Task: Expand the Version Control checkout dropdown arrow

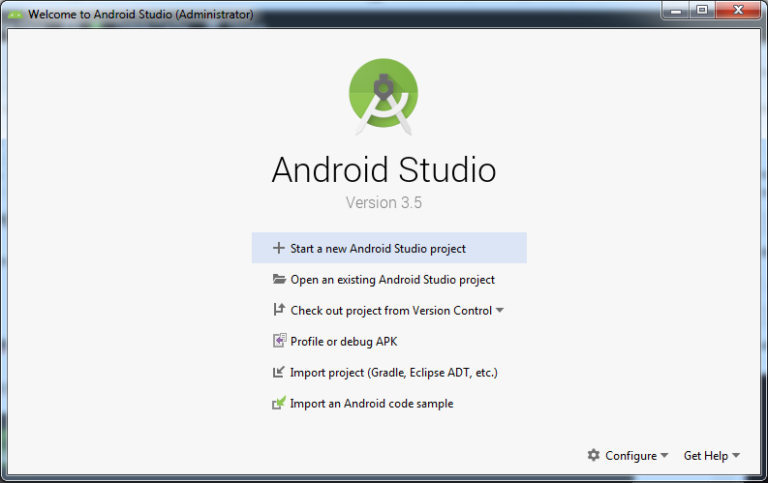Action: (x=500, y=310)
